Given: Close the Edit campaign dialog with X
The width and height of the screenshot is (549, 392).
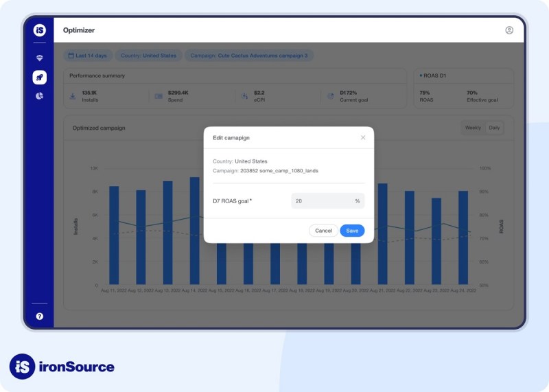Looking at the screenshot, I should click(363, 137).
